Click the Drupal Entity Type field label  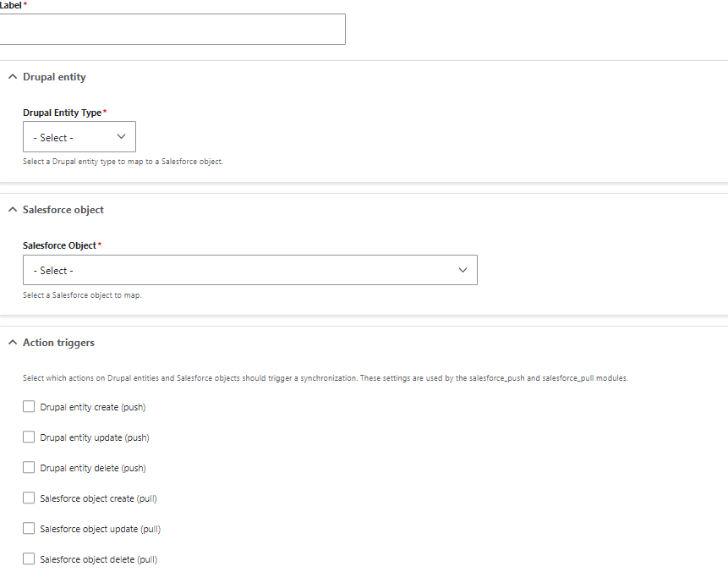pos(63,113)
